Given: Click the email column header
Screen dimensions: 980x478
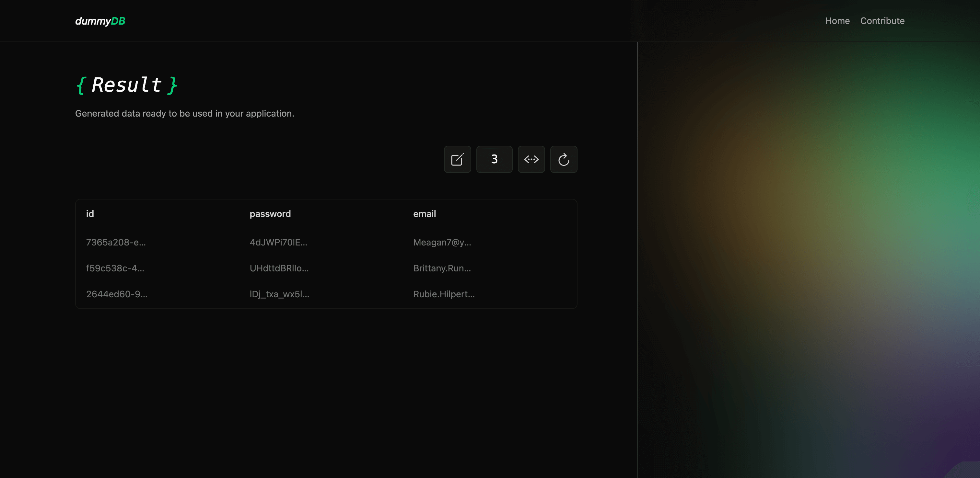Looking at the screenshot, I should 424,214.
